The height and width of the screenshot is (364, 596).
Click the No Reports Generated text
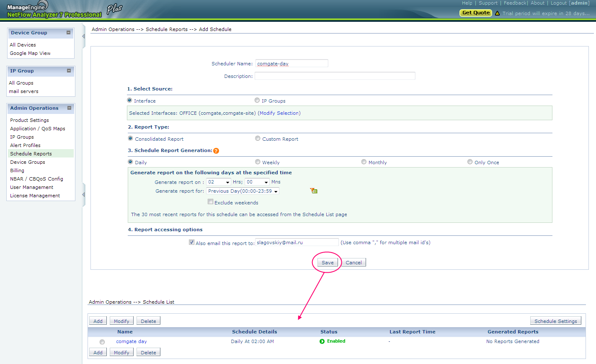[x=513, y=341]
